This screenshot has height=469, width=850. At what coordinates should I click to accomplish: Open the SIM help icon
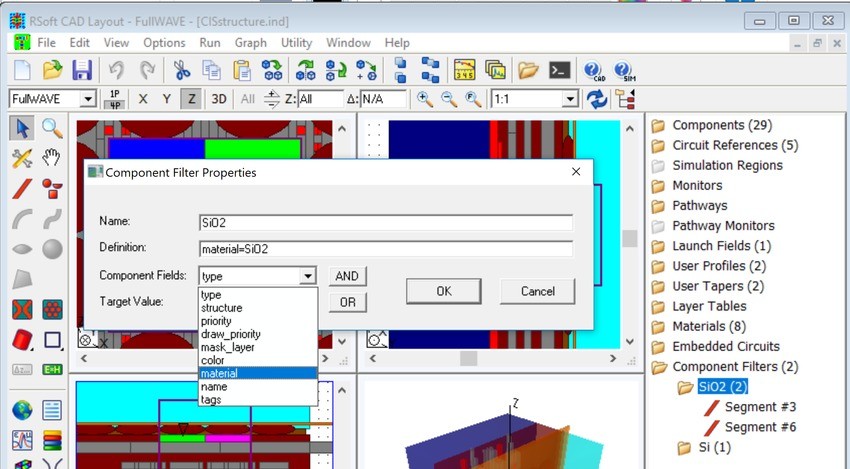pos(624,70)
